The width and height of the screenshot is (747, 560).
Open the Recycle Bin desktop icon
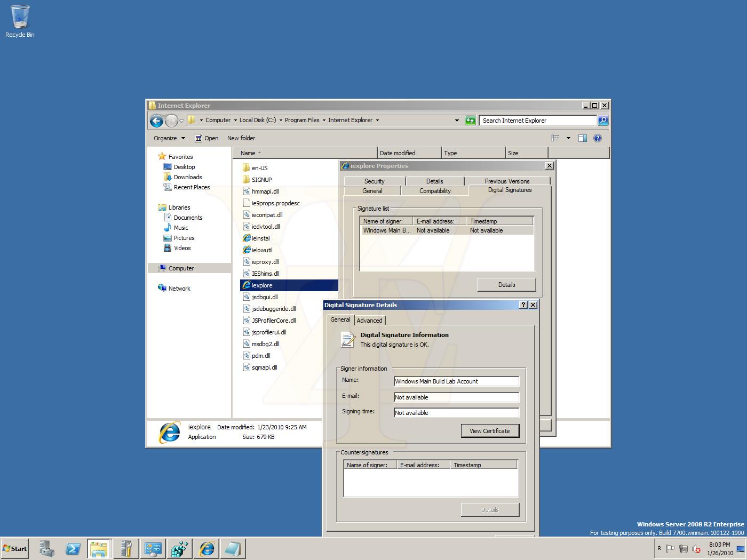(20, 21)
